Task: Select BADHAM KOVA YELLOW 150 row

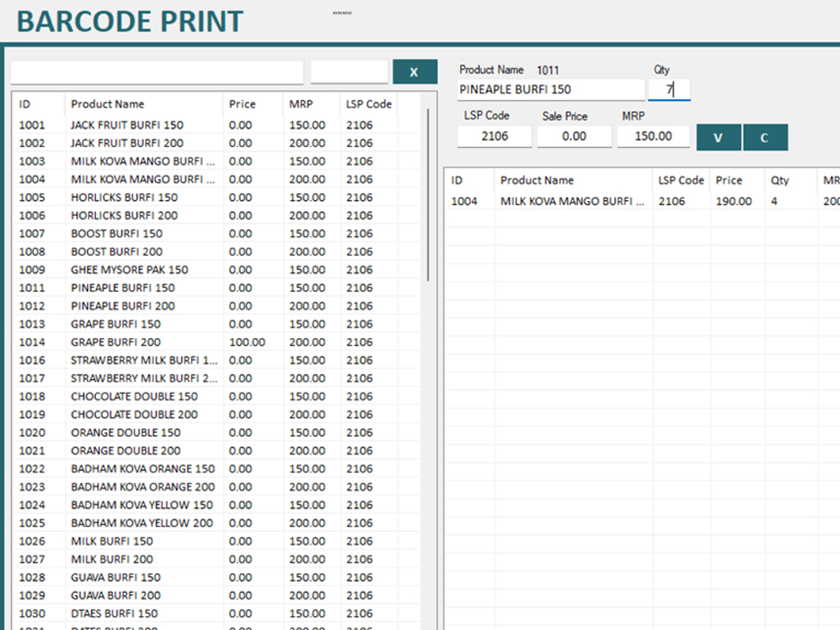Action: 216,504
